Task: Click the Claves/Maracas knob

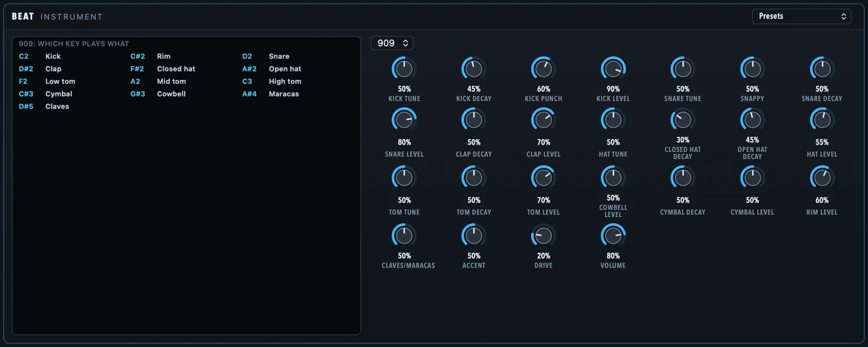Action: click(404, 236)
